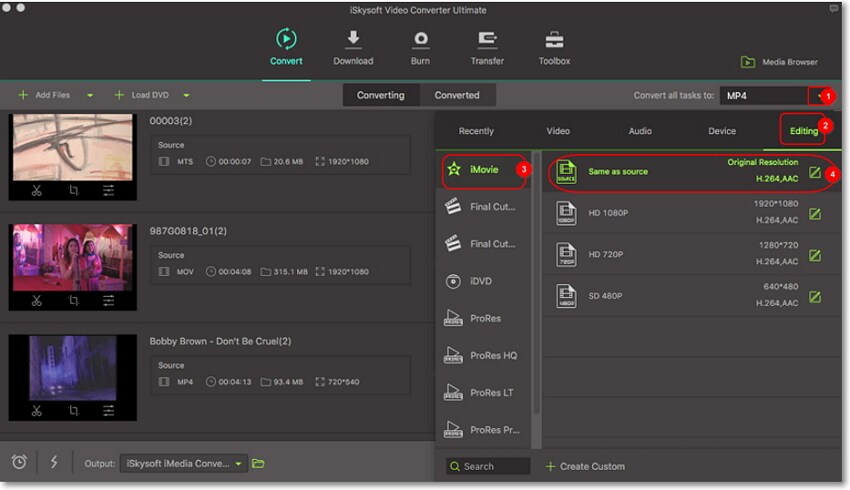
Task: Click trim scissors for 987G0818_01(2)
Action: pyautogui.click(x=36, y=300)
